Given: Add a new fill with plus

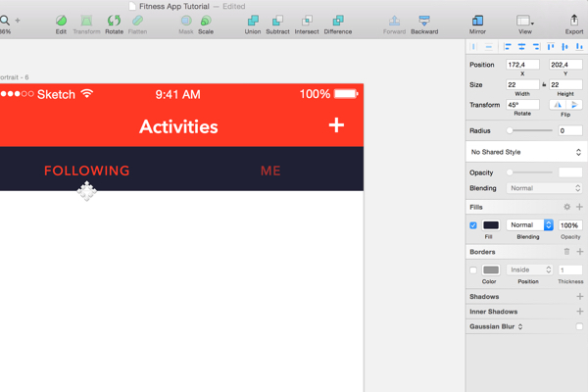Looking at the screenshot, I should click(579, 207).
